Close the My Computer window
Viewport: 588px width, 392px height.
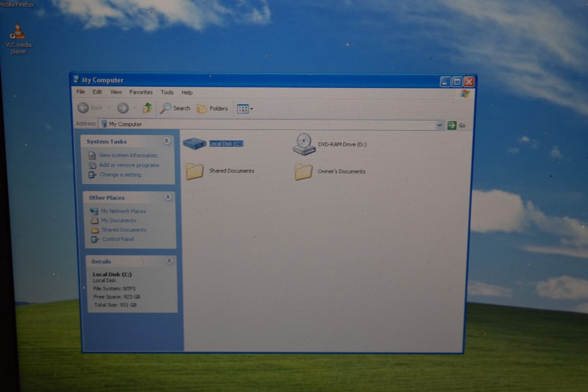tap(469, 82)
